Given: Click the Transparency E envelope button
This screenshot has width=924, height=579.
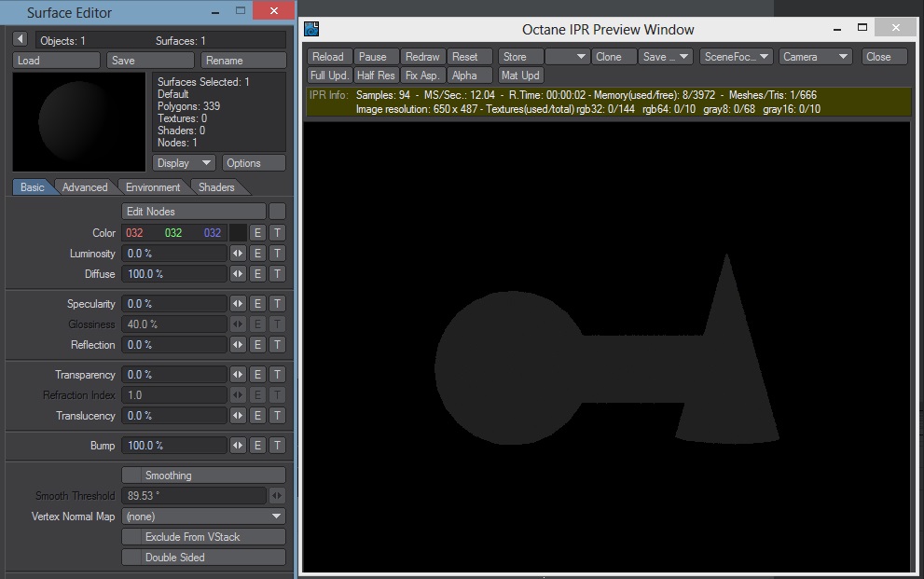Looking at the screenshot, I should (257, 375).
